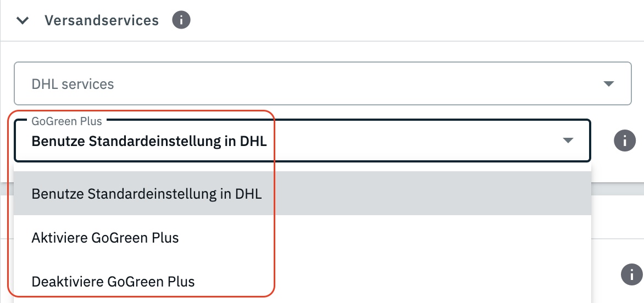Pick the Aktiviere entry to enable GoGreen
644x303 pixels.
pyautogui.click(x=106, y=238)
